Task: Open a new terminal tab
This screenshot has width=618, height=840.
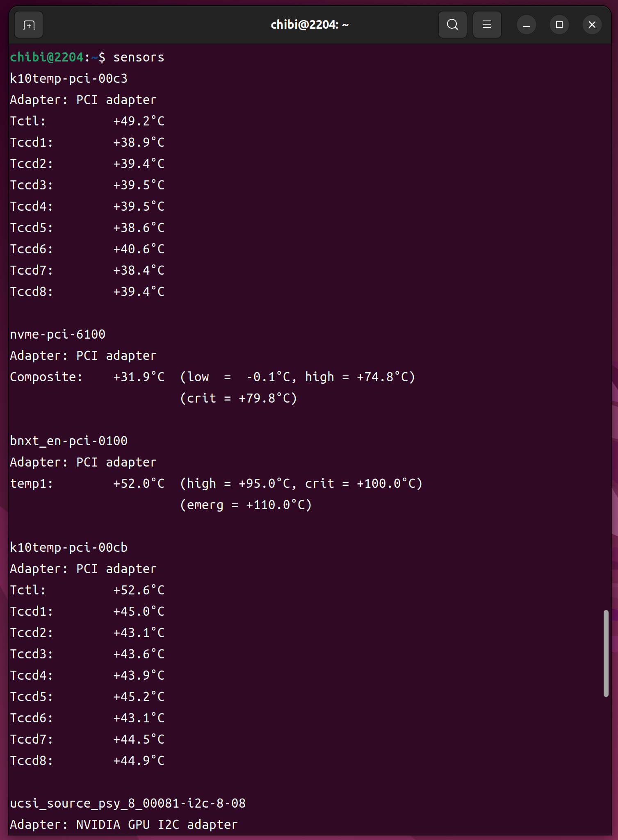Action: point(29,25)
